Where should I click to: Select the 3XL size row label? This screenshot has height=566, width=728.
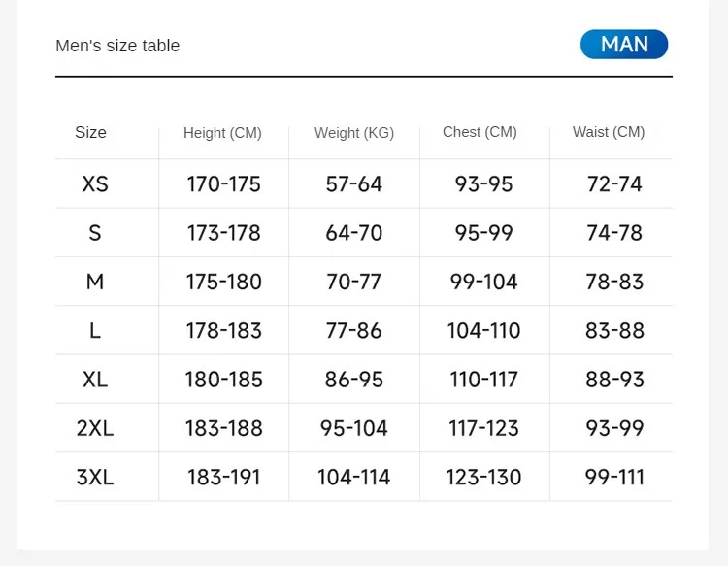95,478
